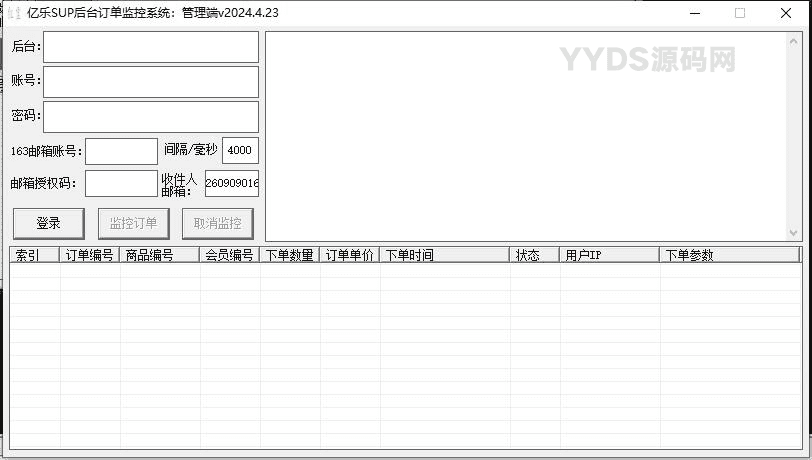Click the 监控订单 button
Image resolution: width=812 pixels, height=460 pixels.
coord(134,224)
